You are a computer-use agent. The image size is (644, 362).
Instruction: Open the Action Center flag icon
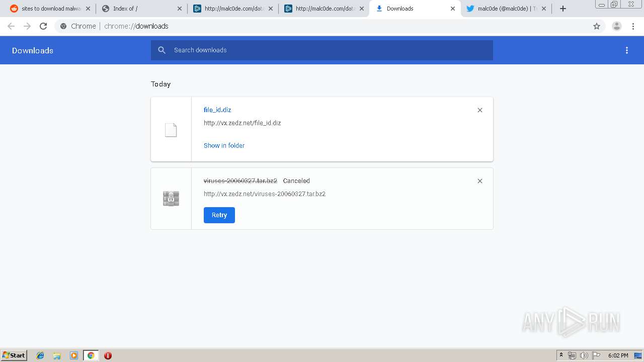[x=596, y=355]
